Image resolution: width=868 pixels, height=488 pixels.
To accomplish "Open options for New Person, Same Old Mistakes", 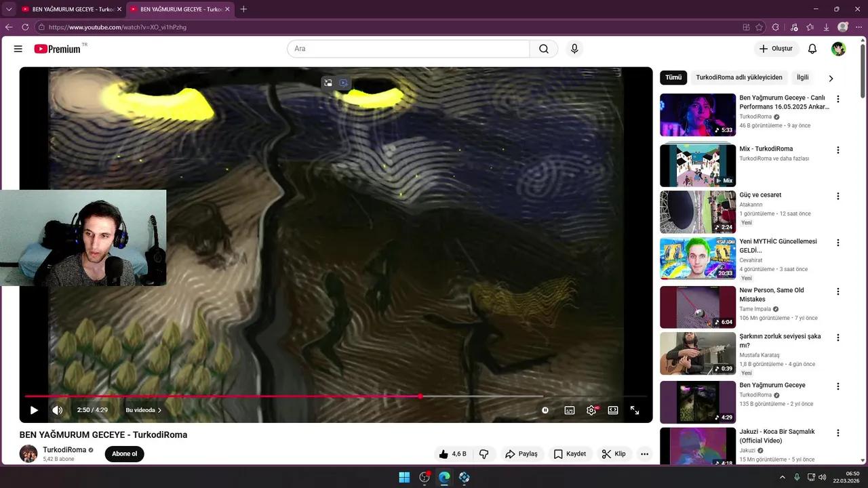I will click(x=837, y=291).
